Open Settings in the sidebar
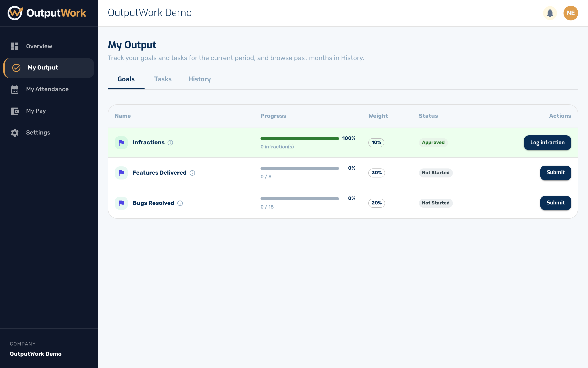The height and width of the screenshot is (368, 588). (x=49, y=133)
